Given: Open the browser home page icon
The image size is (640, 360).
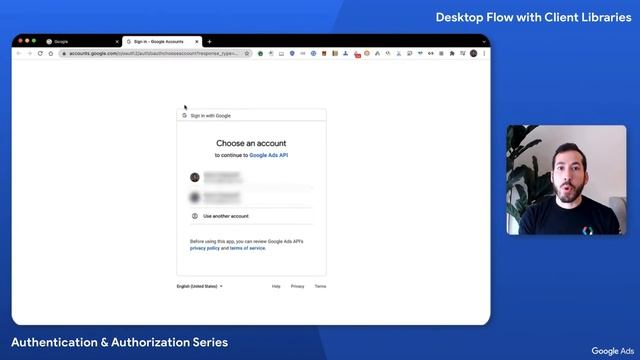Looking at the screenshot, I should click(51, 53).
